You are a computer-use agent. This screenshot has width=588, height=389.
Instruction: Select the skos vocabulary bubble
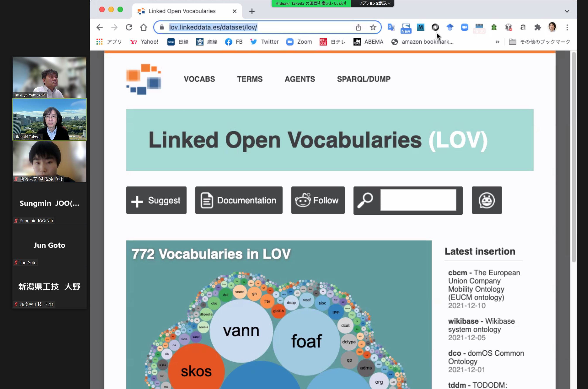tap(196, 371)
